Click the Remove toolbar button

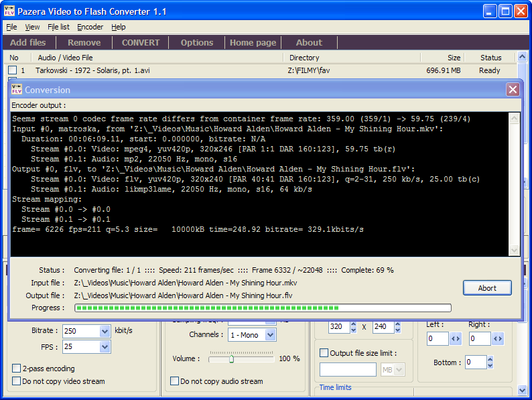84,42
